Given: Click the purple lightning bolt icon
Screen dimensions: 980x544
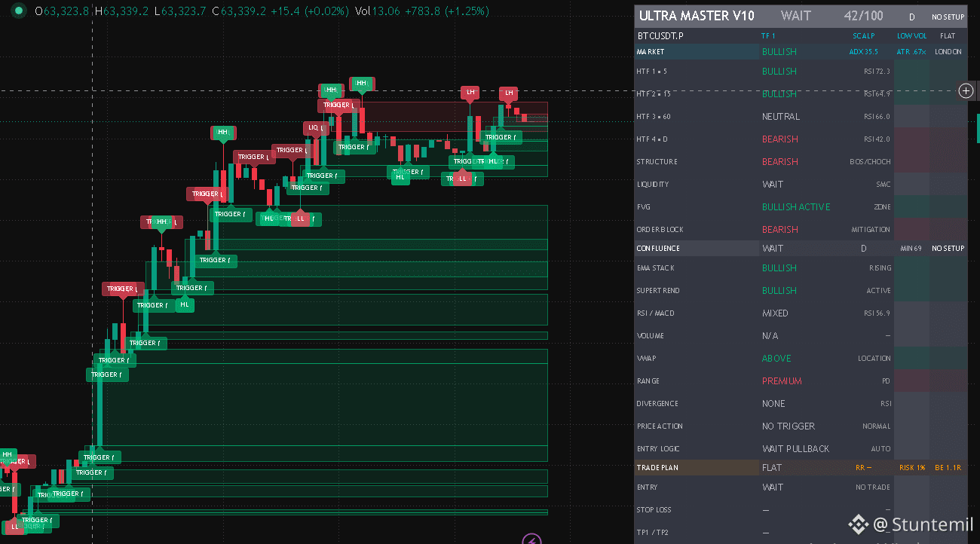Looking at the screenshot, I should (x=533, y=540).
